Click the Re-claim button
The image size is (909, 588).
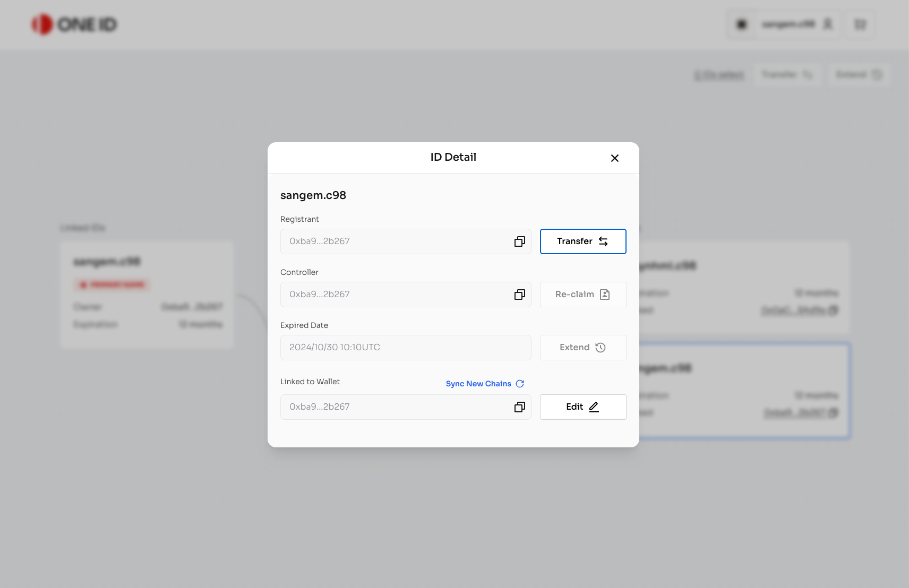pyautogui.click(x=583, y=295)
